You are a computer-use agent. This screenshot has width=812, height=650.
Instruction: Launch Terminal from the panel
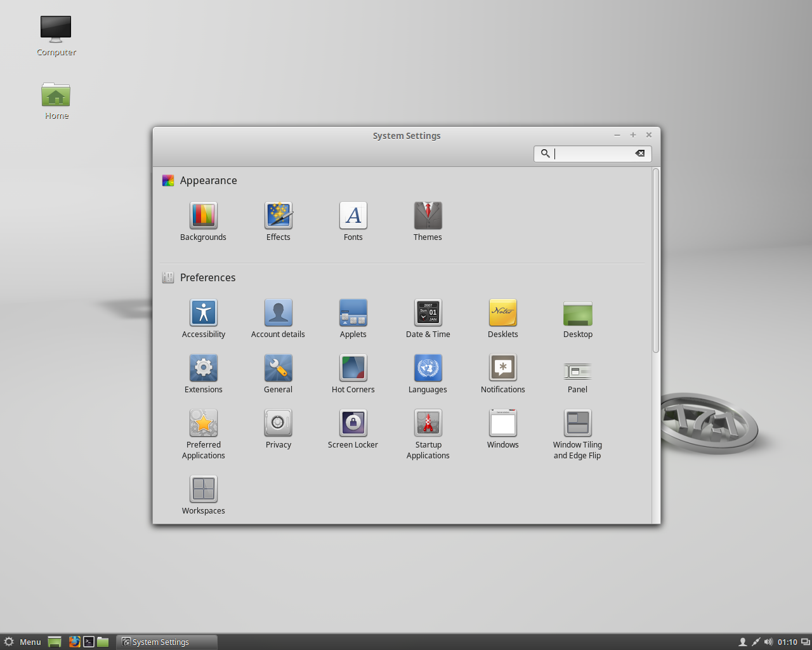click(89, 642)
